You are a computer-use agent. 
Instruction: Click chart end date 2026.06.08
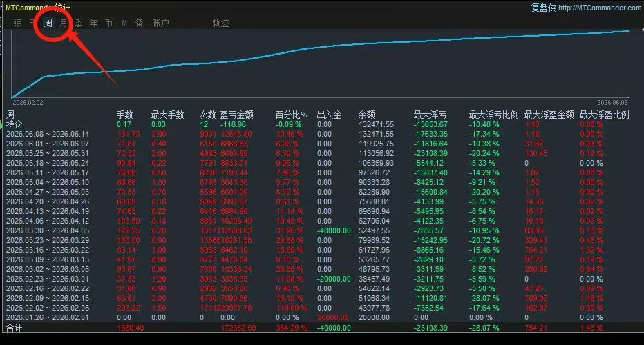tap(612, 103)
